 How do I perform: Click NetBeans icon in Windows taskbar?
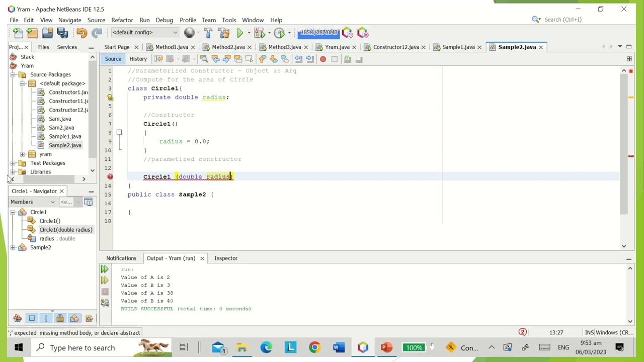(363, 347)
